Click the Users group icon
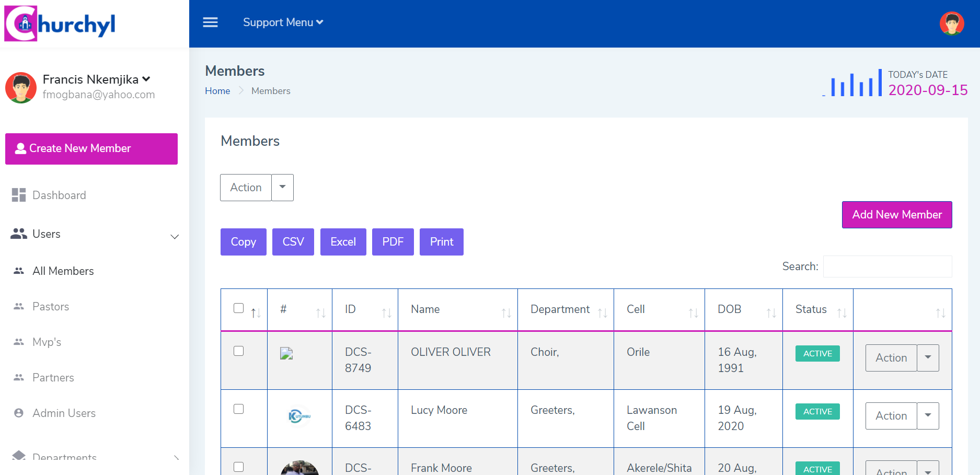This screenshot has height=475, width=980. pos(19,234)
